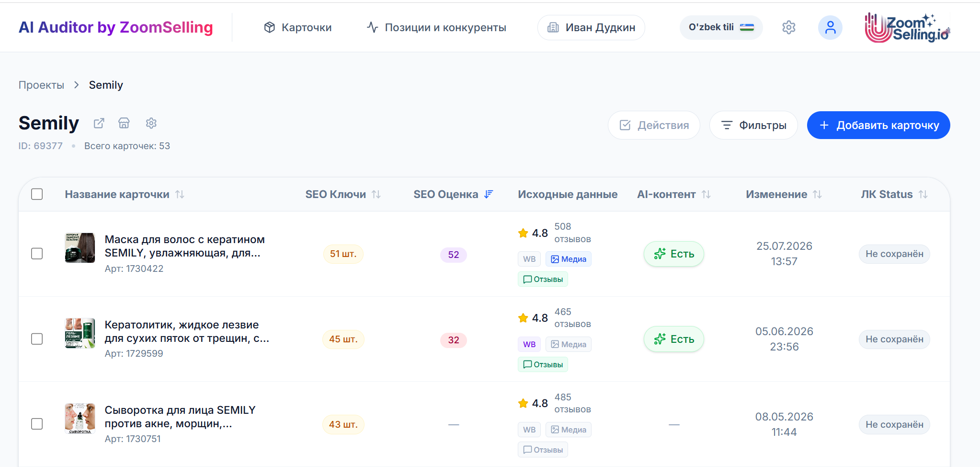The image size is (980, 467).
Task: Click the ZoomSelling.io logo
Action: pos(907,27)
